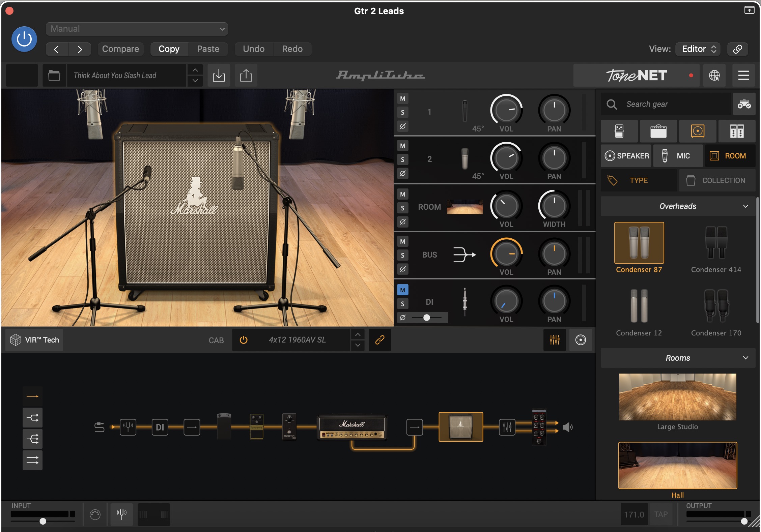Select the amplifier gear category icon

point(658,131)
